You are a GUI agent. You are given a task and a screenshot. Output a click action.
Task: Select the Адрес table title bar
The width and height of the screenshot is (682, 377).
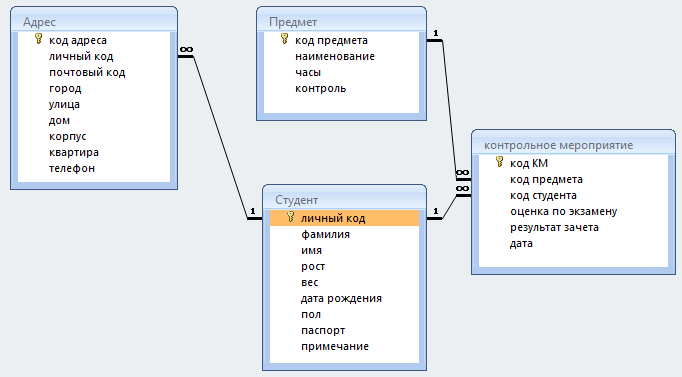[x=94, y=21]
